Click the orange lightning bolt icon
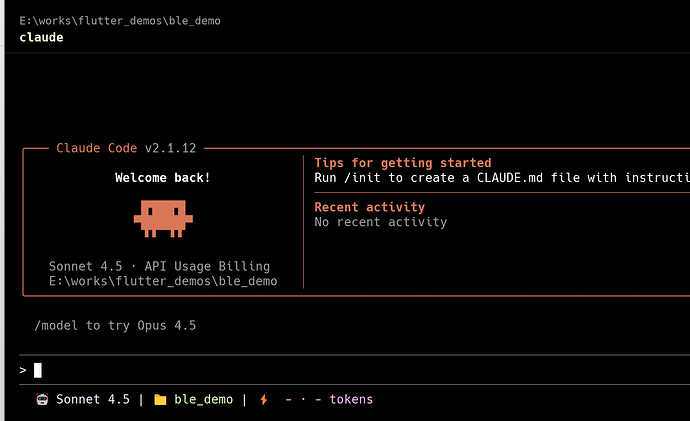The height and width of the screenshot is (421, 690). coord(264,399)
